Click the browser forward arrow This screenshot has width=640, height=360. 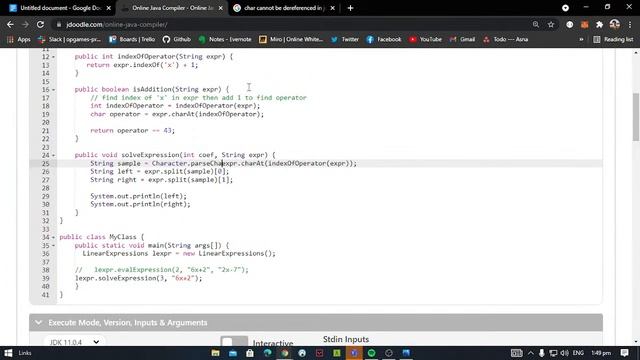tap(25, 24)
